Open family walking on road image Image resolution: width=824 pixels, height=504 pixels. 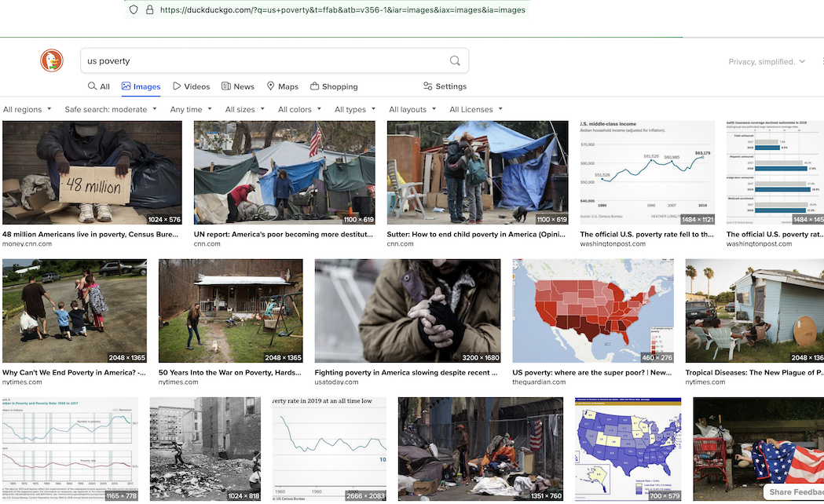[x=74, y=311]
